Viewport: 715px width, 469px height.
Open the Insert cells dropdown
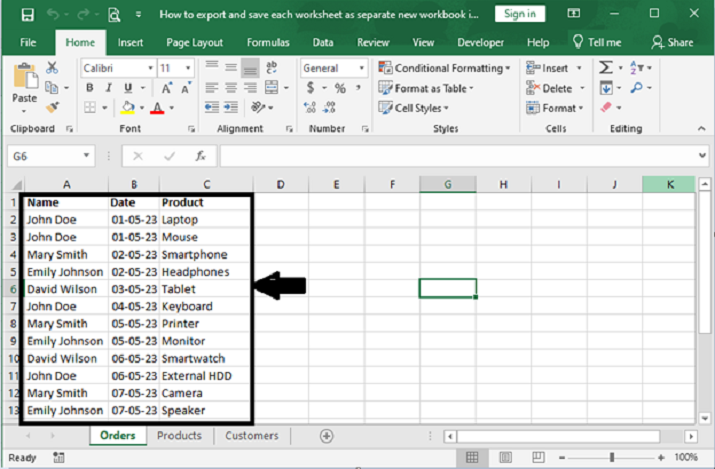579,68
